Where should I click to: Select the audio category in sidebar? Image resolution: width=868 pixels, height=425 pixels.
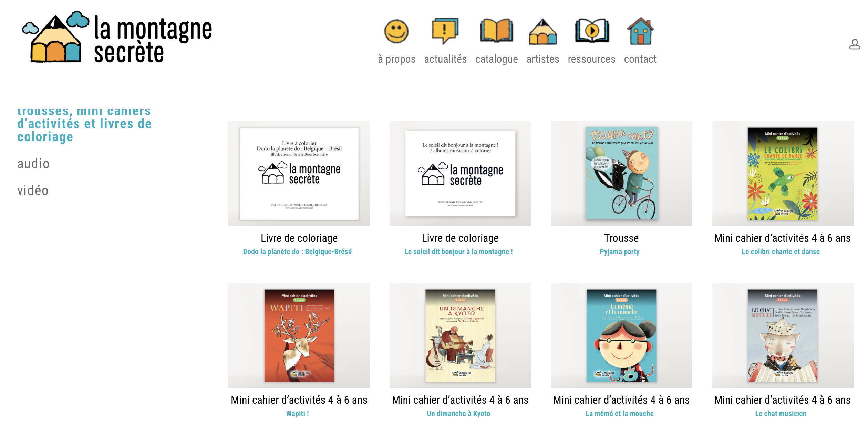(33, 164)
